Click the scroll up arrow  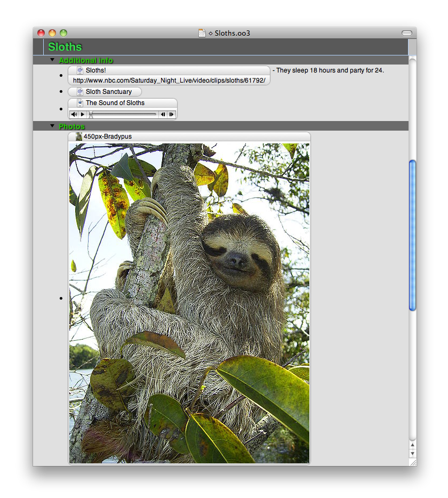click(412, 445)
